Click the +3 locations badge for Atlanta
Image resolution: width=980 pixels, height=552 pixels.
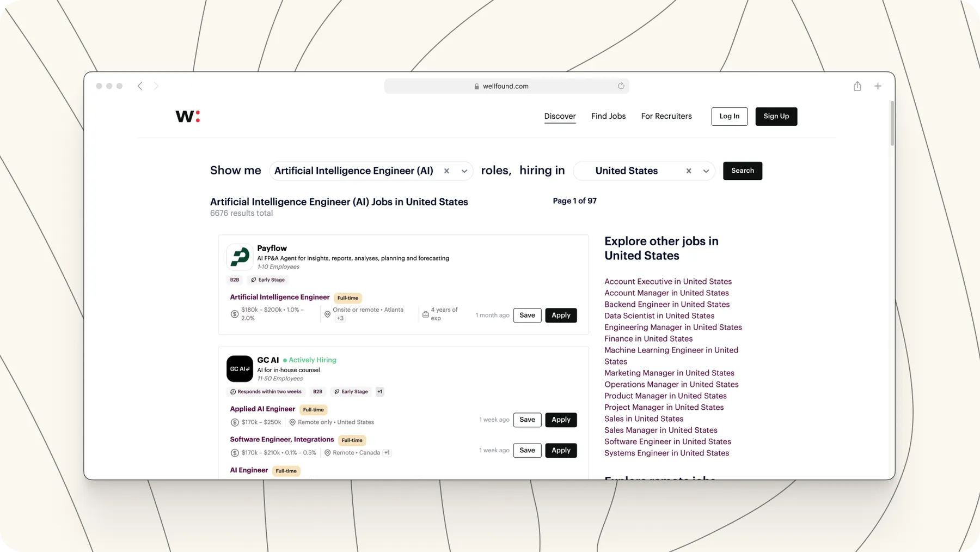point(340,319)
